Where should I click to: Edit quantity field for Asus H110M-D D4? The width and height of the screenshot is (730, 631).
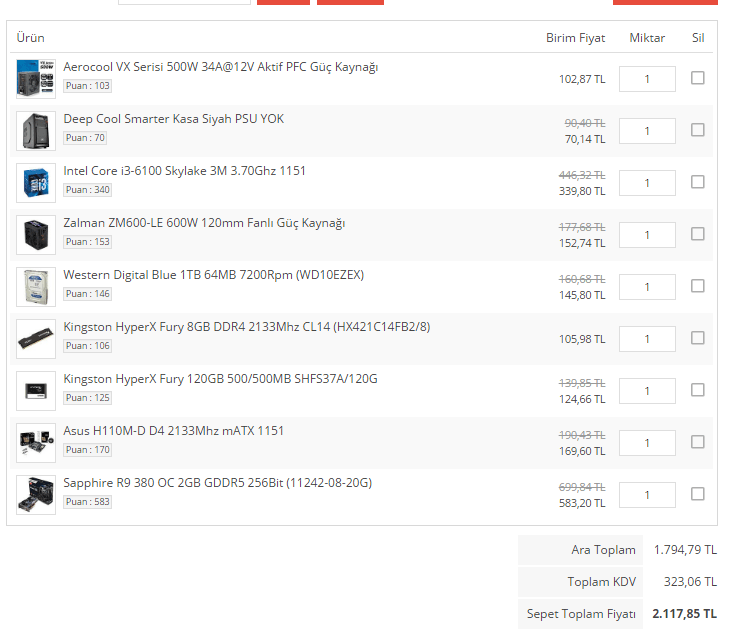(x=647, y=443)
